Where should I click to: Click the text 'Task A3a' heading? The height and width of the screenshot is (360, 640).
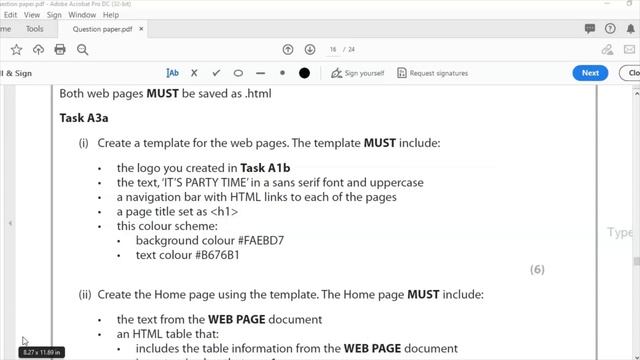(84, 118)
